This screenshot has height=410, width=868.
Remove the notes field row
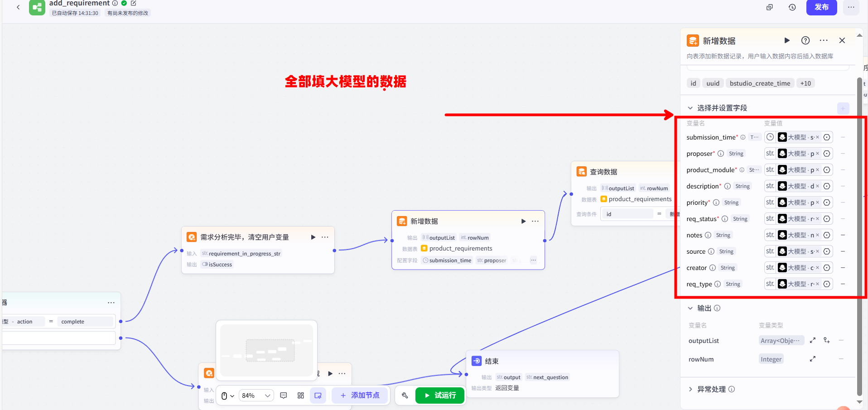tap(843, 235)
